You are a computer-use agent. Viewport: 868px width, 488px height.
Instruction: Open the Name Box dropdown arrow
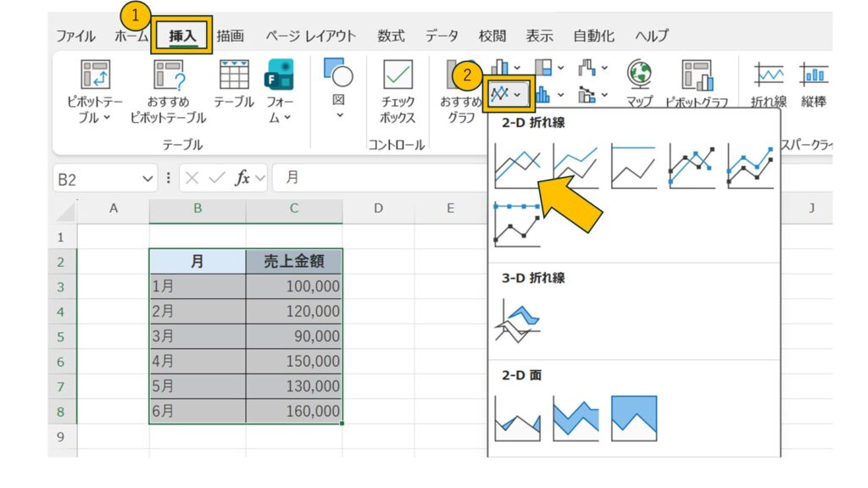click(149, 179)
